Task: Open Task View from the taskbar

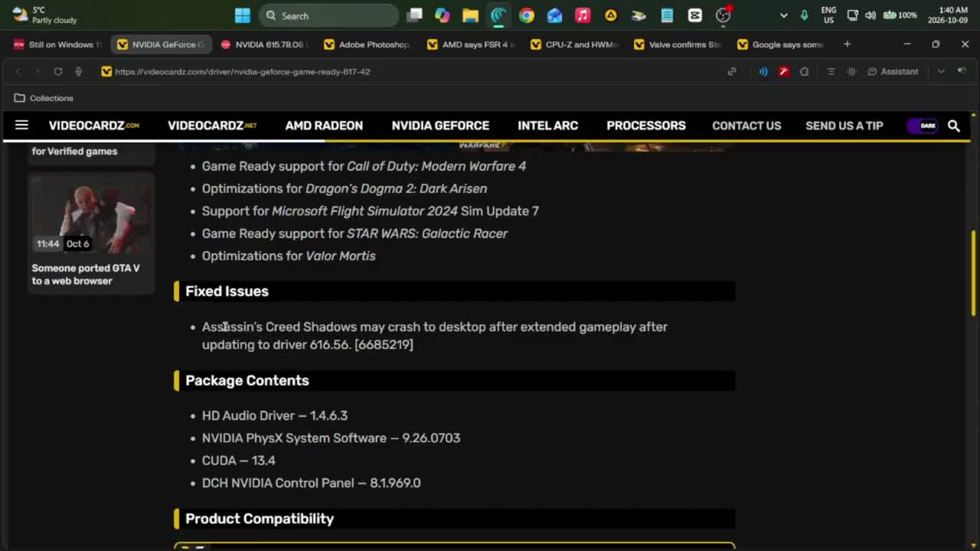Action: [x=415, y=15]
